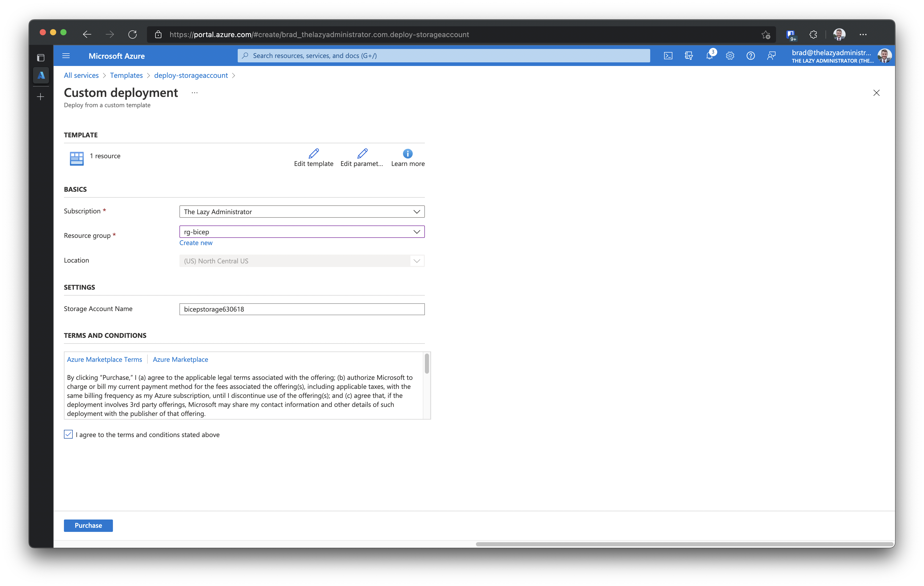Expand the Resource group dropdown
924x586 pixels.
click(302, 232)
